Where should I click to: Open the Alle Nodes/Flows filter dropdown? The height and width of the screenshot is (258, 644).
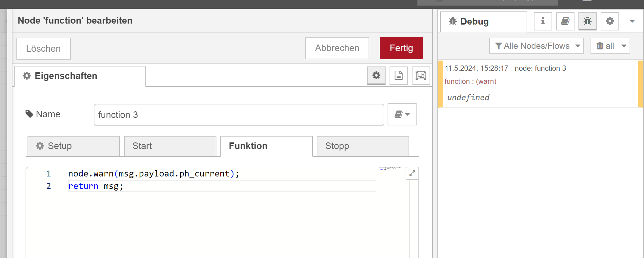coord(536,46)
